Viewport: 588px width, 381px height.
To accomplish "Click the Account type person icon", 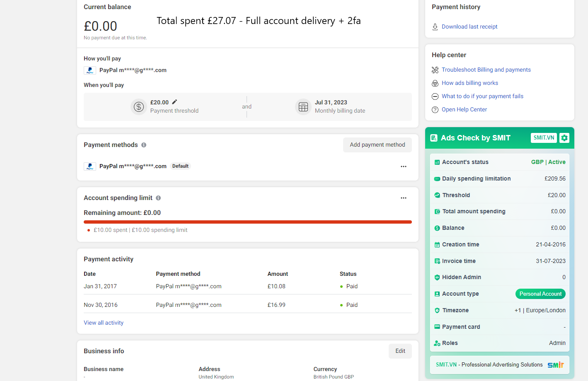I will [437, 294].
